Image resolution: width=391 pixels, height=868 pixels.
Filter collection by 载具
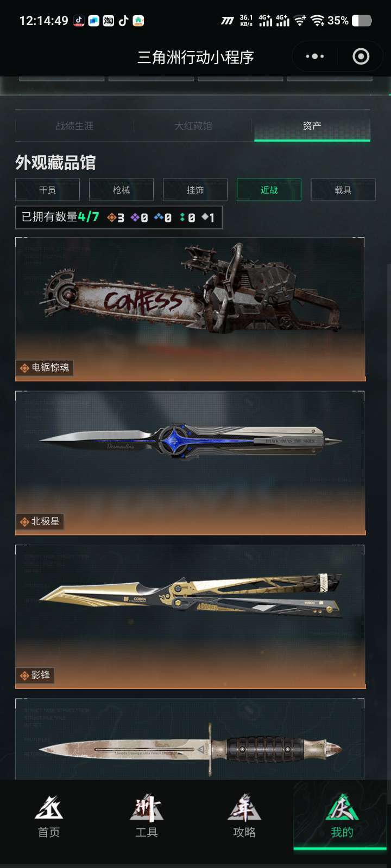click(x=343, y=190)
